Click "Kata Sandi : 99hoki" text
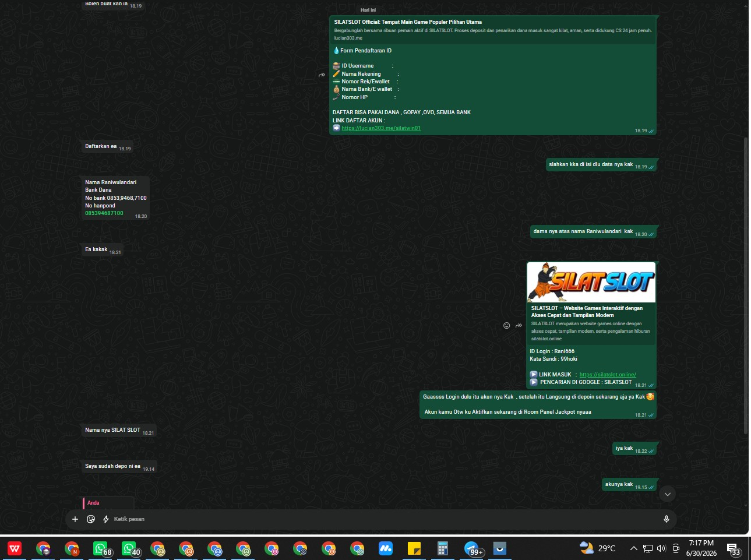The width and height of the screenshot is (751, 560). (x=553, y=359)
